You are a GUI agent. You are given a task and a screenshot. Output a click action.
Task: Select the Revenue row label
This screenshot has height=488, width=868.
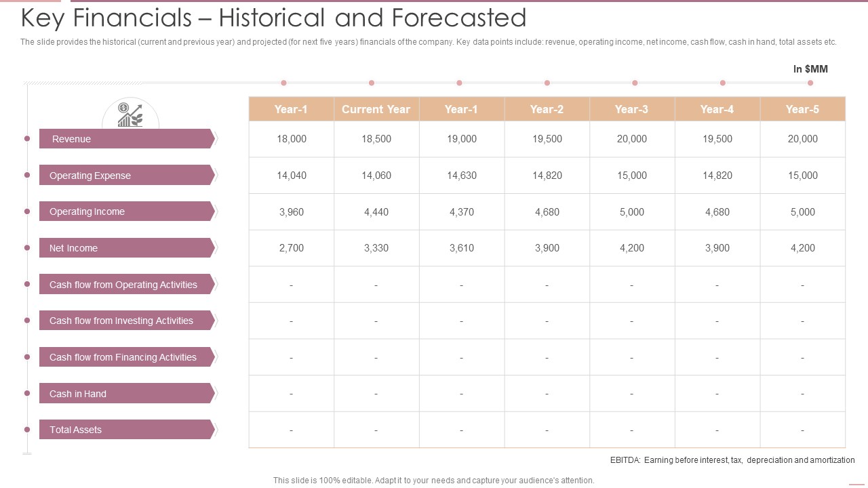(x=127, y=139)
